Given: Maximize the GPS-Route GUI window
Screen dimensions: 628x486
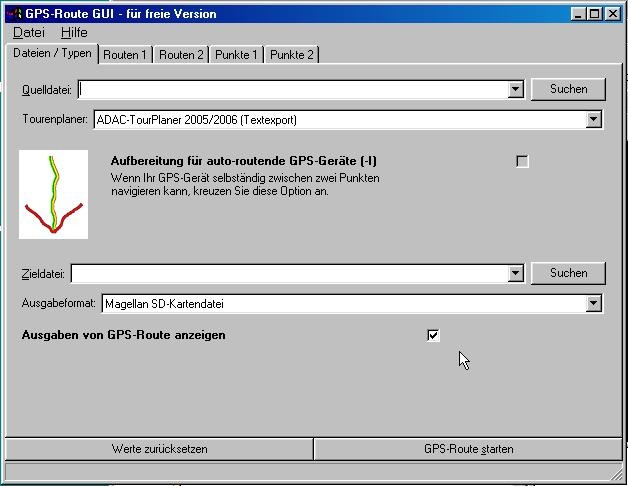Looking at the screenshot, I should pos(595,14).
